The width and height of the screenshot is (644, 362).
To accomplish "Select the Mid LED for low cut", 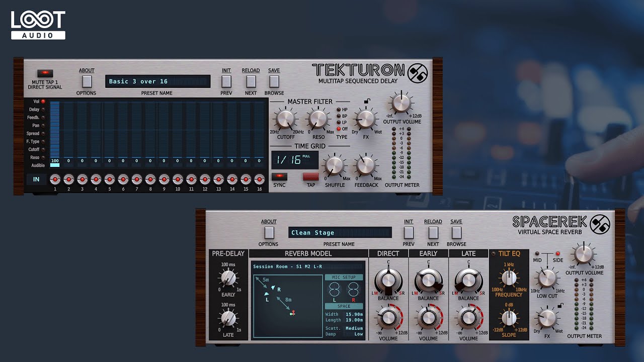I will (x=537, y=253).
